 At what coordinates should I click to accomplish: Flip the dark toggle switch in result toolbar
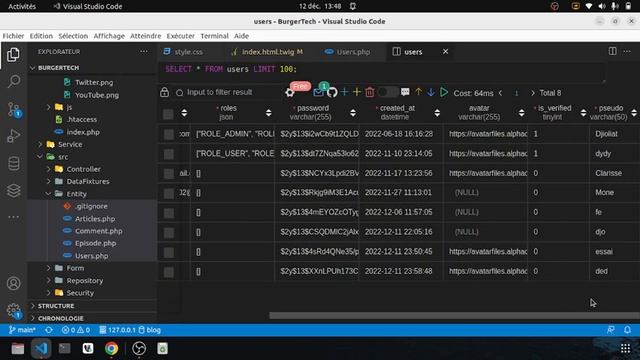tap(387, 92)
